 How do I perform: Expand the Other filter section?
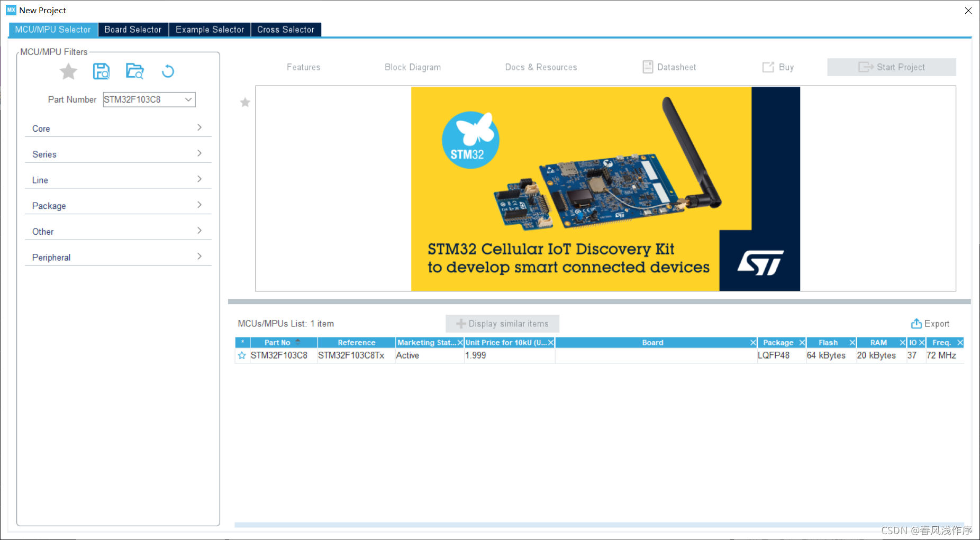coord(118,231)
